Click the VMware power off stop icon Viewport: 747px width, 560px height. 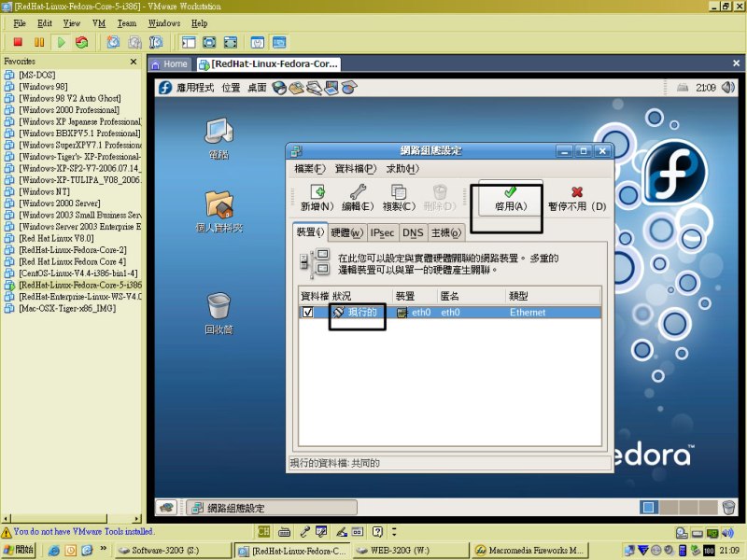pos(18,42)
